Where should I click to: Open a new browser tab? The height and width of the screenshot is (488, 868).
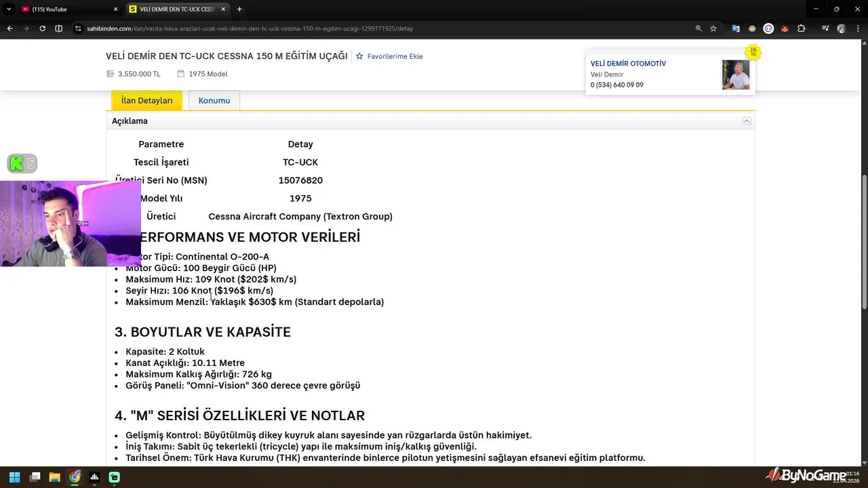click(239, 9)
